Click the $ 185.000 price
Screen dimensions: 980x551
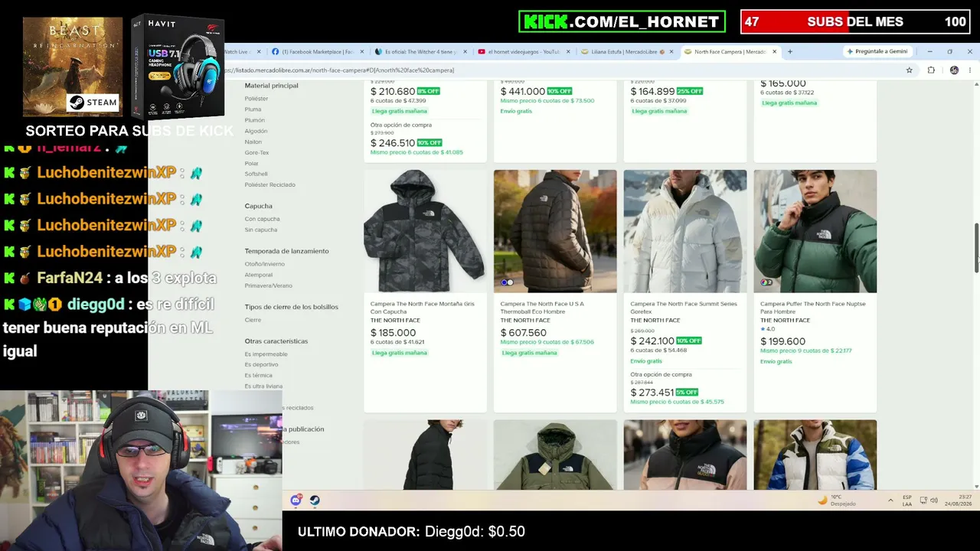(394, 333)
